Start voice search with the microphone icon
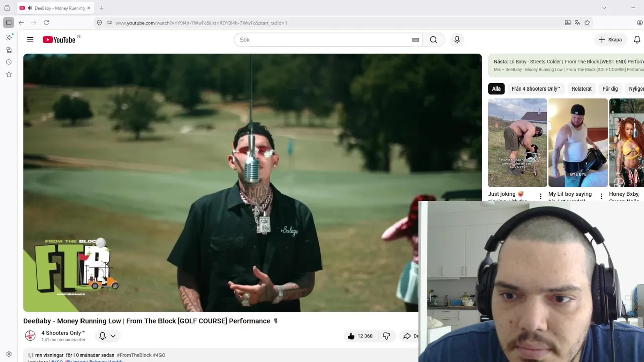The height and width of the screenshot is (362, 644). point(457,40)
